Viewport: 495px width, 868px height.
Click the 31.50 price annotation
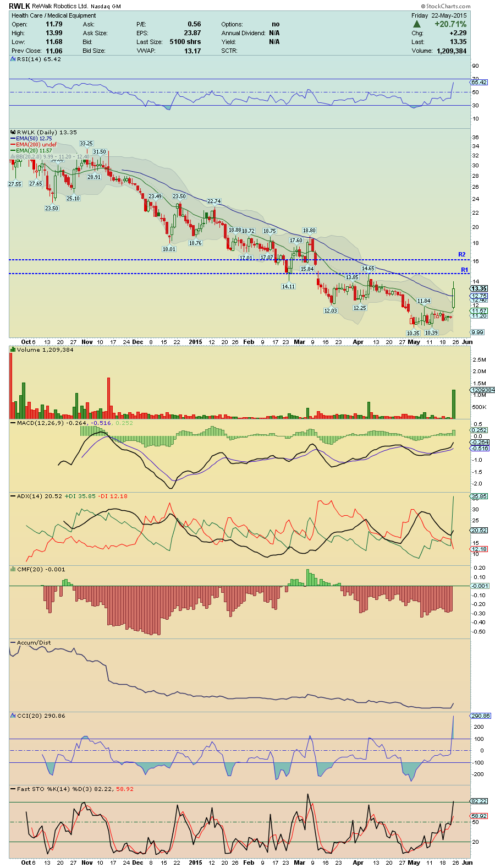click(x=100, y=151)
